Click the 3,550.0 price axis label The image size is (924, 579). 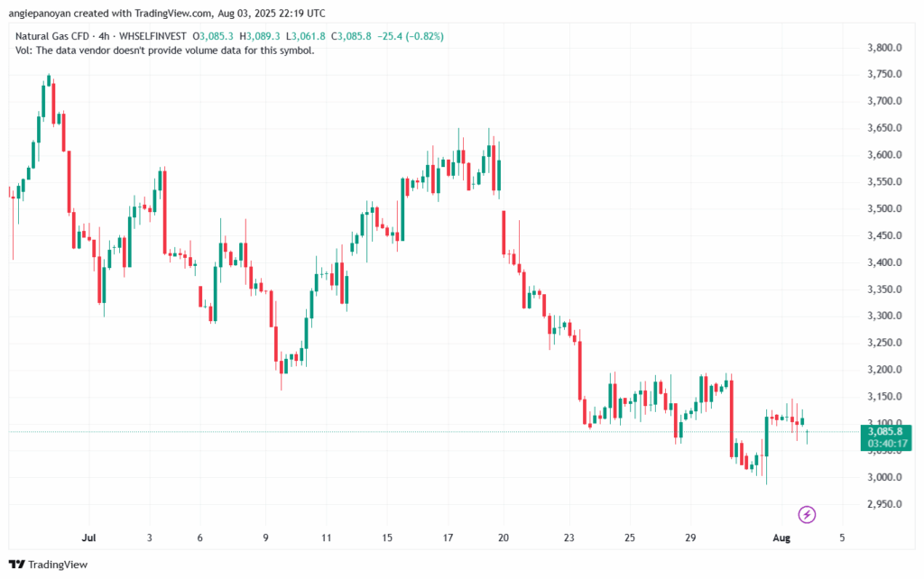pyautogui.click(x=884, y=182)
